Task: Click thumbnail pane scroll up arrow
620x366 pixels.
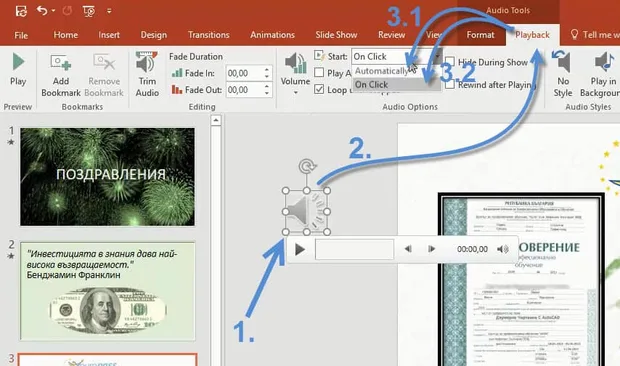Action: click(216, 120)
